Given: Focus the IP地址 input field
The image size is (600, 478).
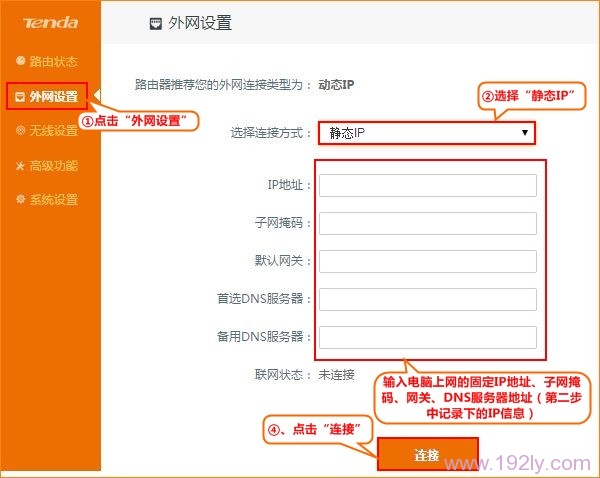Looking at the screenshot, I should tap(428, 185).
